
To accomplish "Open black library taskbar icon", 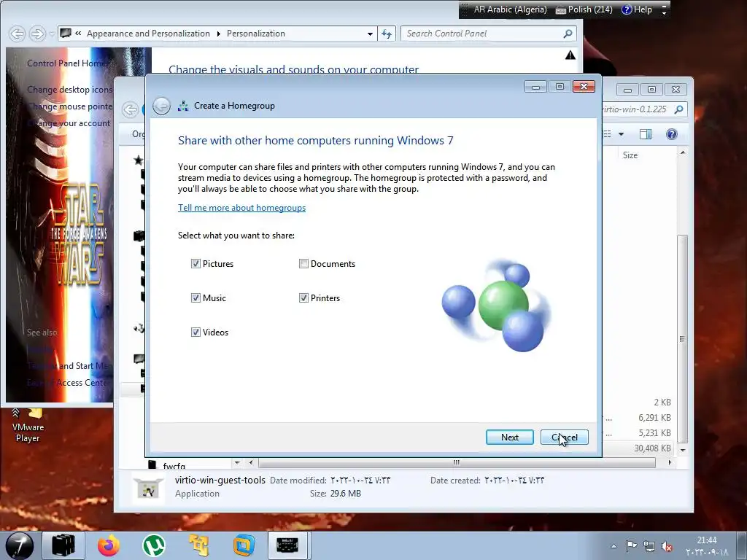I will point(63,545).
